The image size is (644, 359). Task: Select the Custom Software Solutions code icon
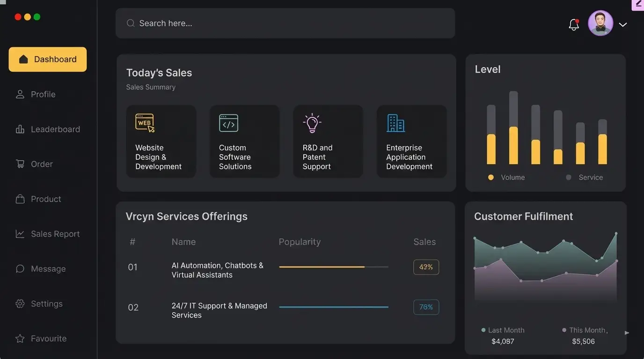[228, 123]
